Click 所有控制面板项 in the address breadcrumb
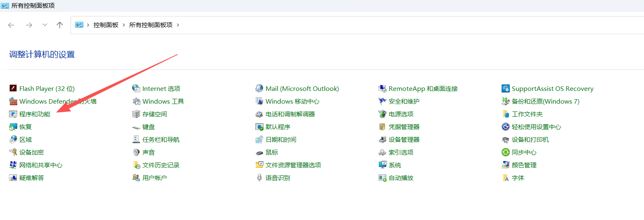This screenshot has height=220, width=644. 151,25
